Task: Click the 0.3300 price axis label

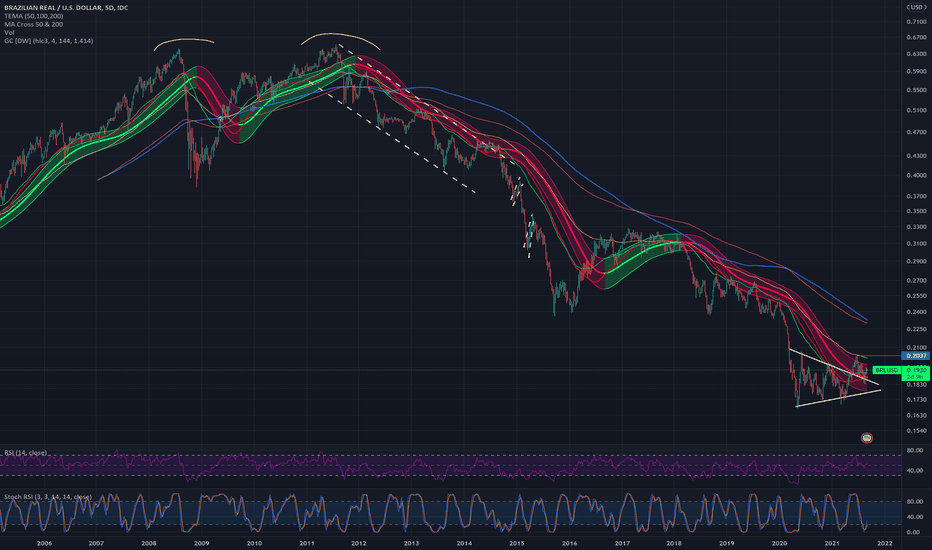Action: click(916, 227)
